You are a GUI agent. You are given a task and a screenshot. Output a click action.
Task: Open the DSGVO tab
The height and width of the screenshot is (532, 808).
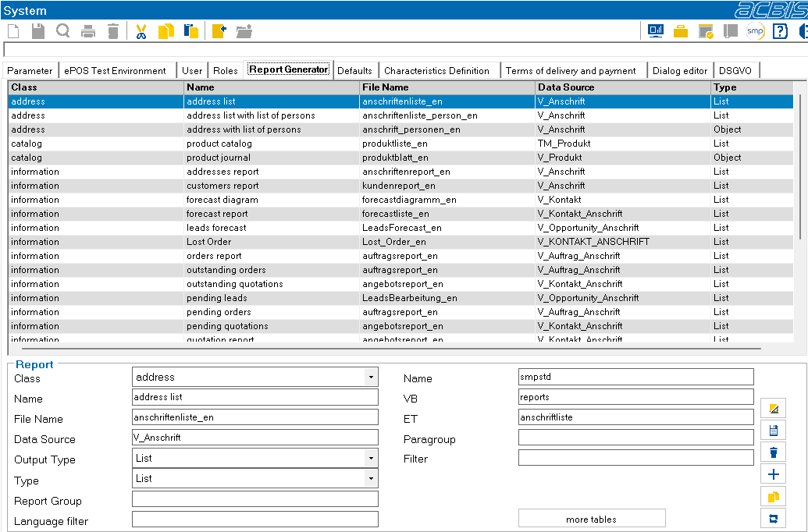[x=735, y=70]
